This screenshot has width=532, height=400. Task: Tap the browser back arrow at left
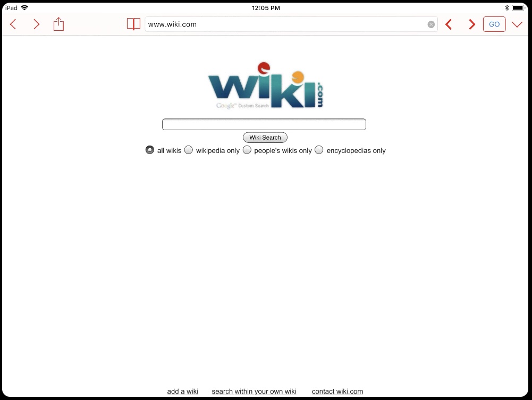click(13, 24)
